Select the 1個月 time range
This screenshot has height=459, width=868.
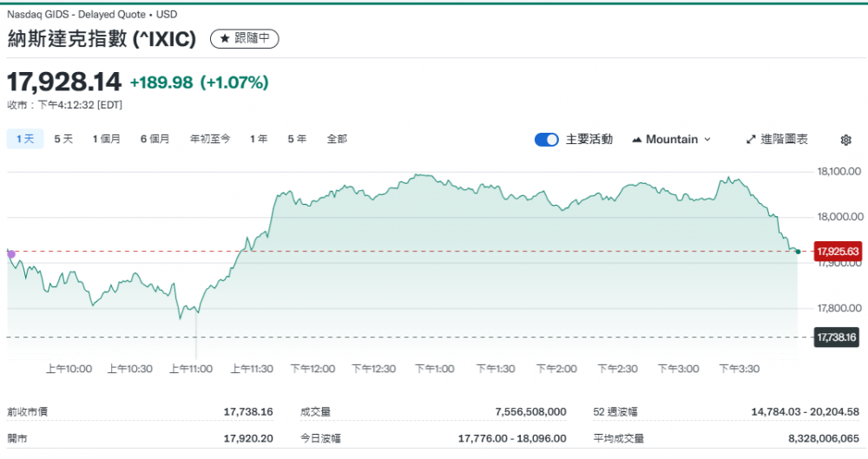(107, 139)
